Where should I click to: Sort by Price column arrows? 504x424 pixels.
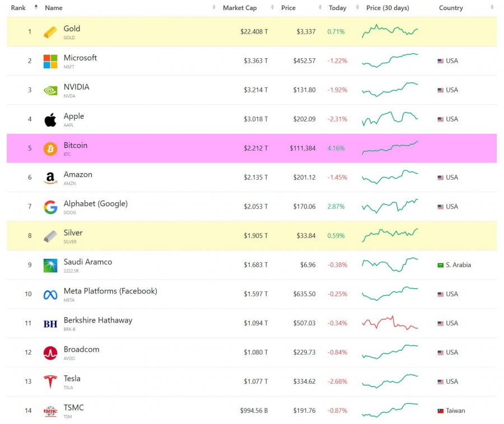[x=320, y=7]
